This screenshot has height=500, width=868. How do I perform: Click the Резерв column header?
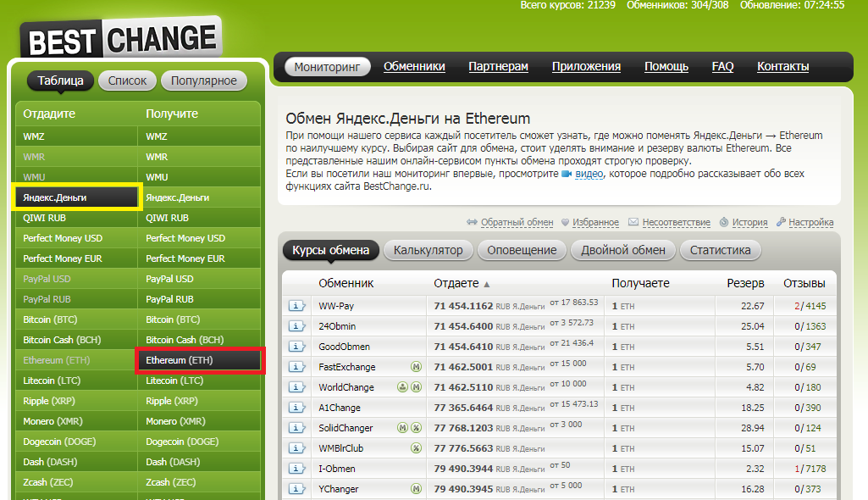pos(745,284)
